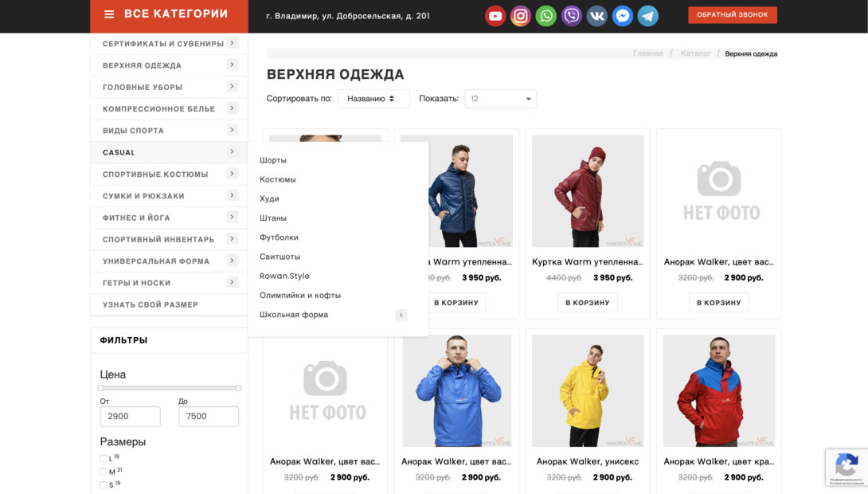The width and height of the screenshot is (868, 494).
Task: Open the Telegram contact icon
Action: (647, 16)
